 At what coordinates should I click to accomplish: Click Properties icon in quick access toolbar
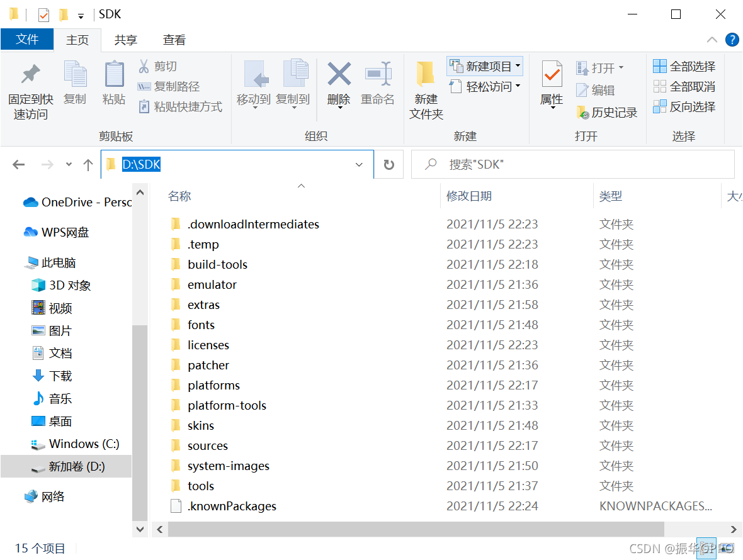(x=43, y=15)
